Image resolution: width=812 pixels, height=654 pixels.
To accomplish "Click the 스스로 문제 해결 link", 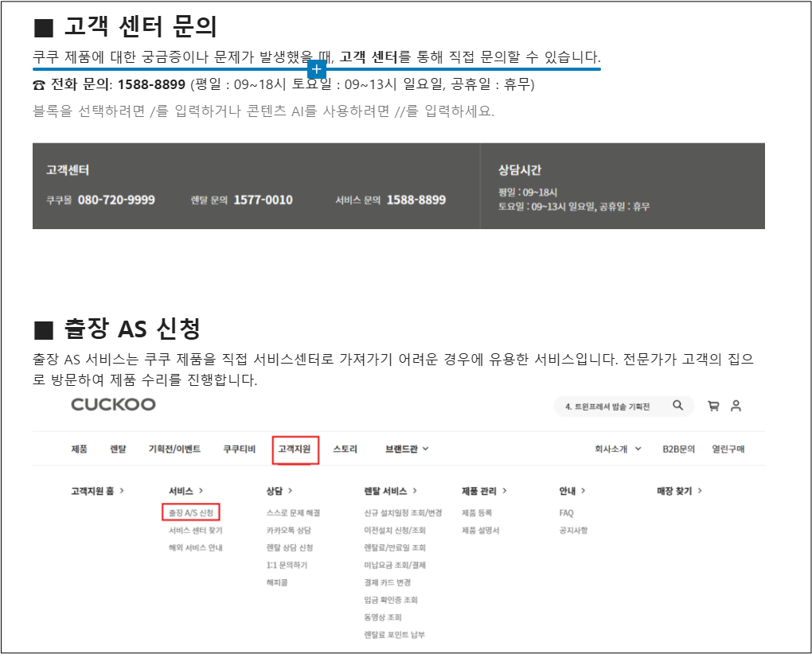I will [294, 512].
